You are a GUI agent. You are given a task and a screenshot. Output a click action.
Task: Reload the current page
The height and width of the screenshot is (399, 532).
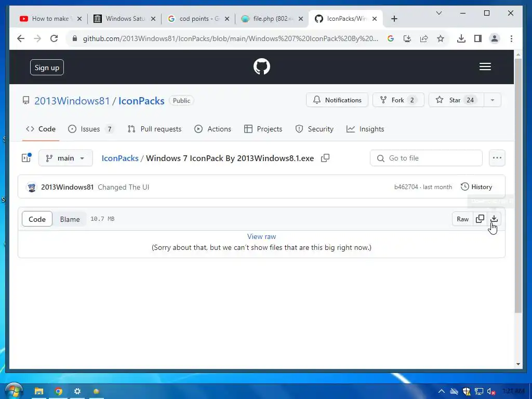[x=54, y=38]
